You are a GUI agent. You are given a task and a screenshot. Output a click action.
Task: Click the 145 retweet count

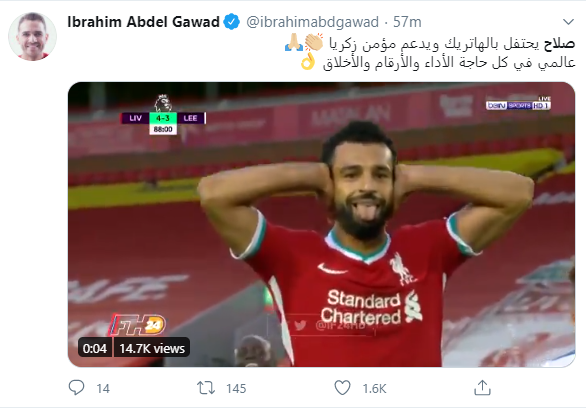pos(236,388)
